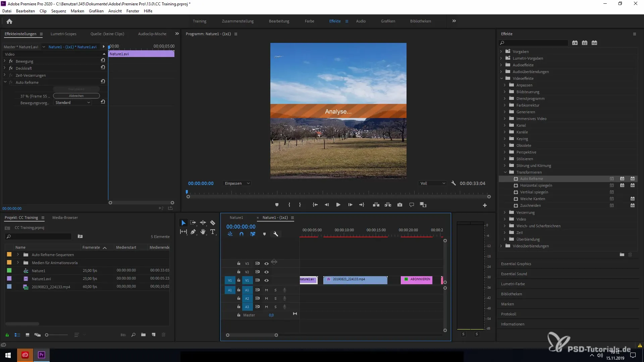644x362 pixels.
Task: Click the ABONNIEREN clip in timeline
Action: [417, 280]
